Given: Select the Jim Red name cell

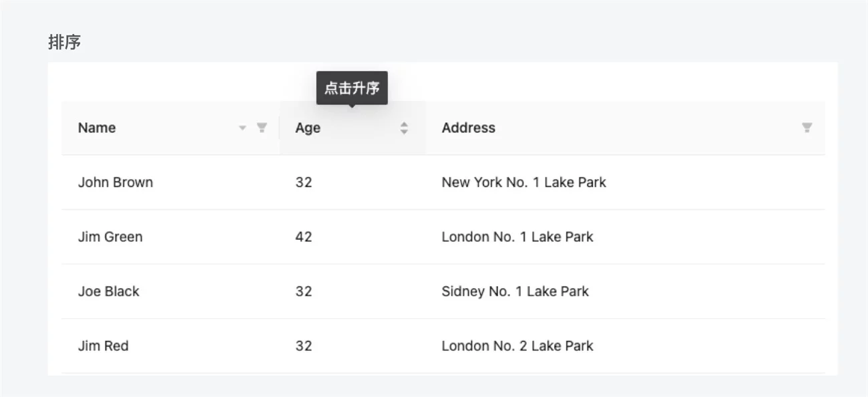Looking at the screenshot, I should [x=103, y=346].
